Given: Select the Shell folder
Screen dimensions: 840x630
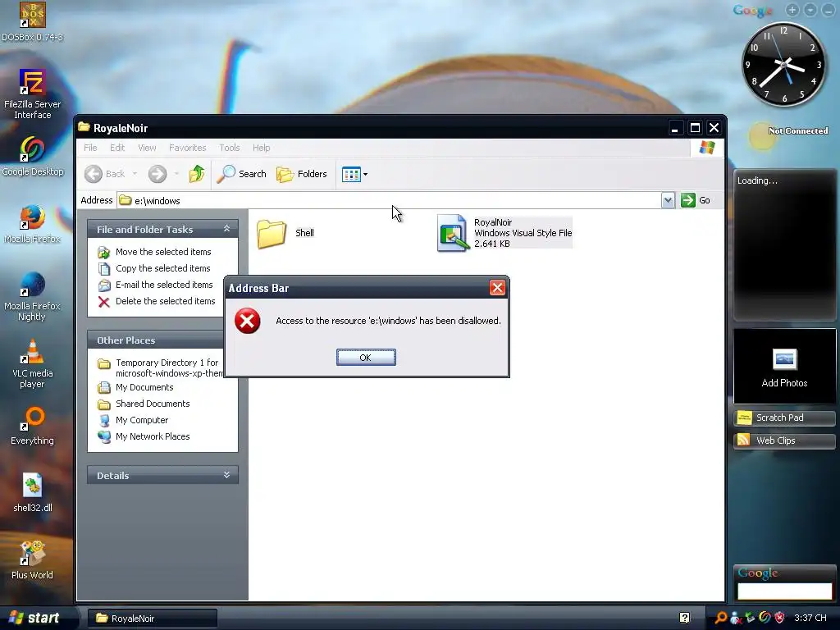Looking at the screenshot, I should 285,233.
